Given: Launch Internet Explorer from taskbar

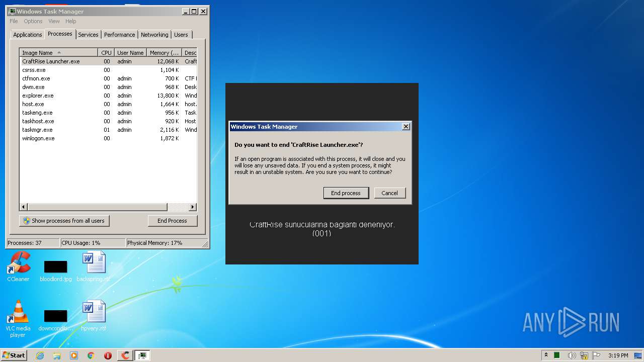Looking at the screenshot, I should pyautogui.click(x=40, y=355).
